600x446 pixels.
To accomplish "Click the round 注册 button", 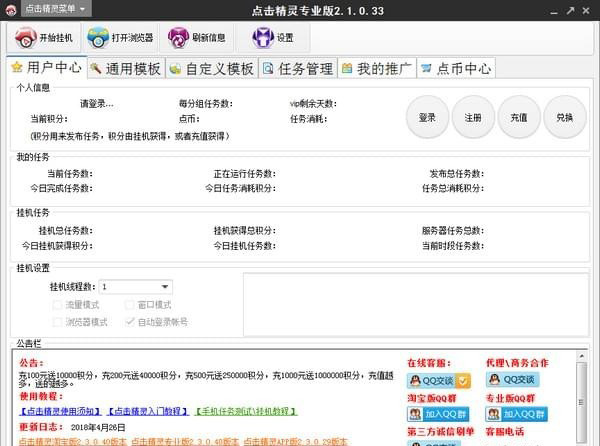I will 473,117.
